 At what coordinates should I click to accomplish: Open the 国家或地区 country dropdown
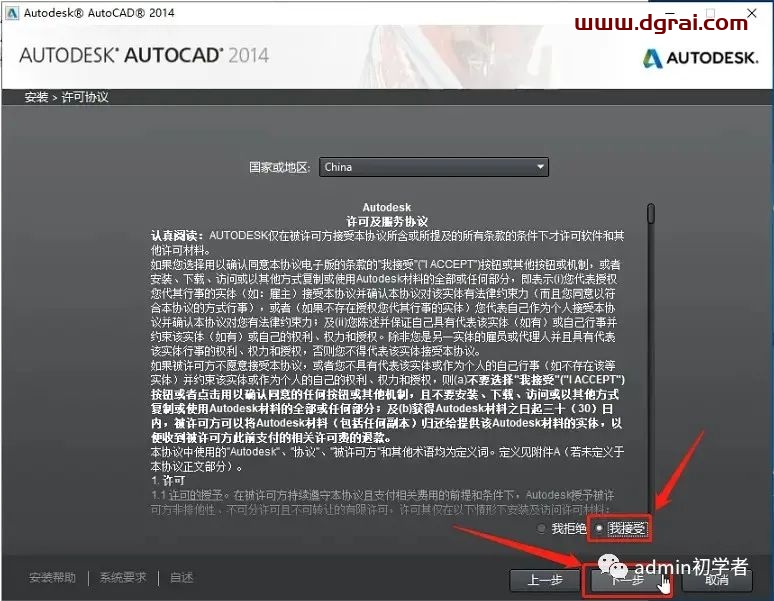pos(434,167)
